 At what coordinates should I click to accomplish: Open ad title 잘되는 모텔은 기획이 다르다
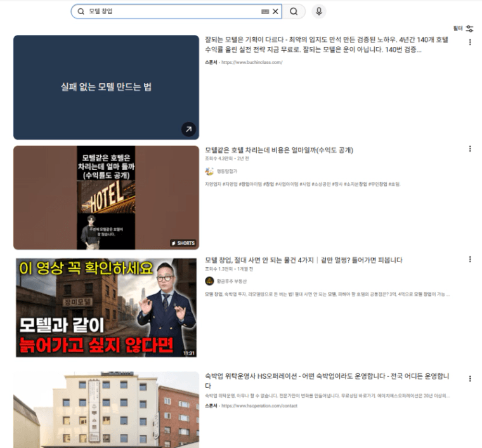[x=327, y=44]
